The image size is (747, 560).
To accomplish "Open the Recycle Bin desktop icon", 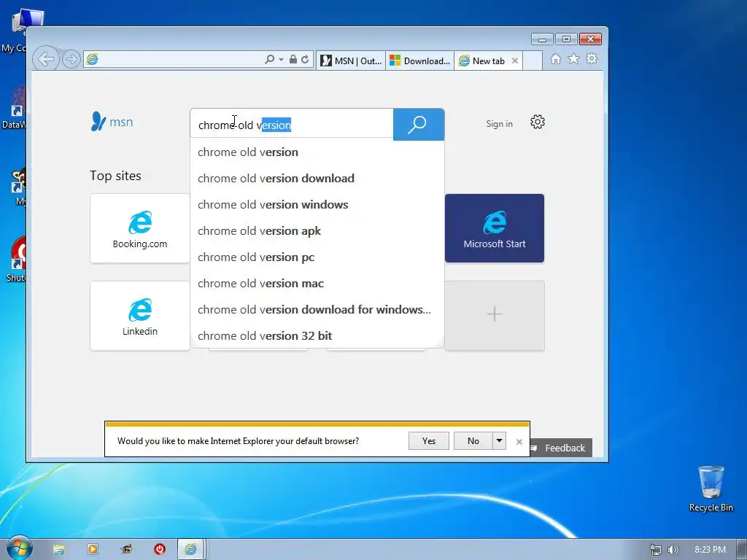I will tap(711, 489).
